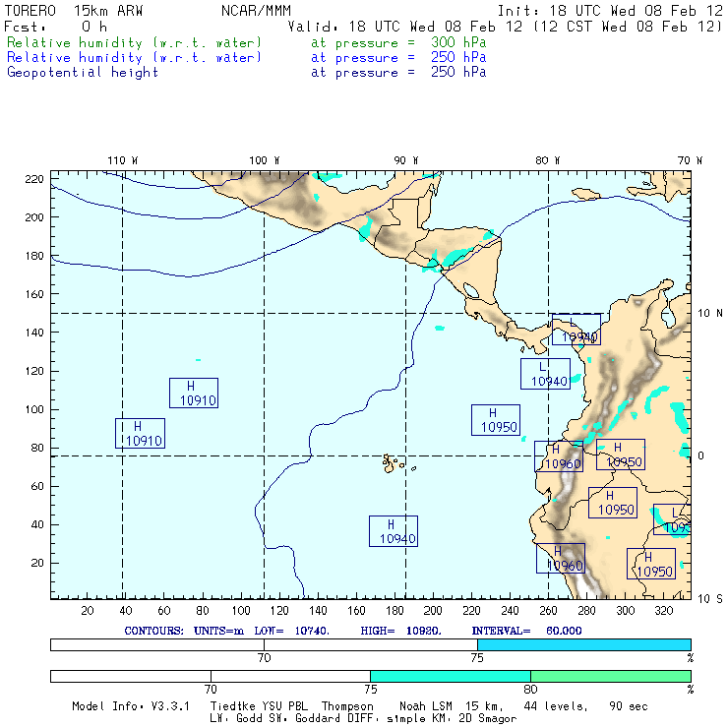Select the 'TORERO 15km ARW' title text
The height and width of the screenshot is (728, 728).
click(x=74, y=11)
